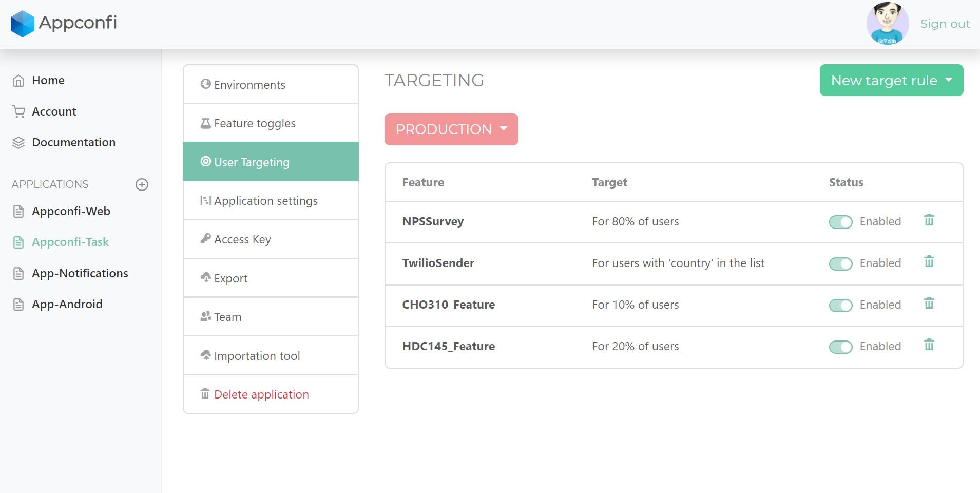Open the New target rule dropdown
The width and height of the screenshot is (980, 493).
(x=891, y=80)
